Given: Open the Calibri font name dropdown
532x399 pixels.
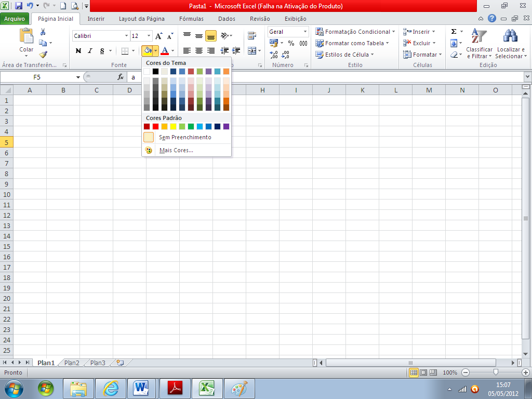Looking at the screenshot, I should pos(126,36).
